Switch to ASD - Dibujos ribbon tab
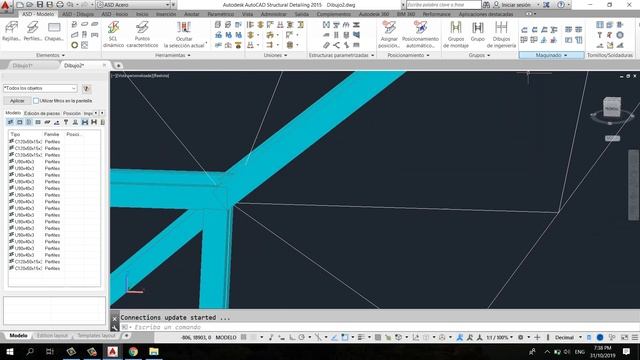This screenshot has width=640, height=360. (78, 14)
